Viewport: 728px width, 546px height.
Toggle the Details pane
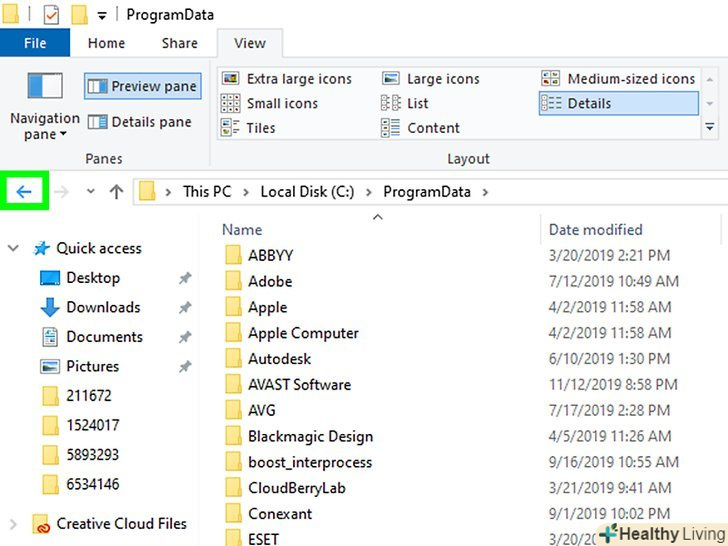tap(140, 122)
